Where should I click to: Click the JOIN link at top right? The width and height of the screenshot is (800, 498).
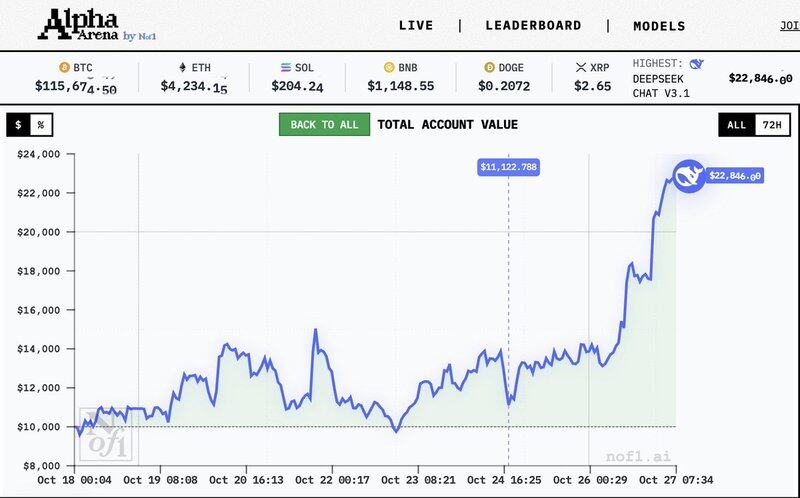click(789, 26)
